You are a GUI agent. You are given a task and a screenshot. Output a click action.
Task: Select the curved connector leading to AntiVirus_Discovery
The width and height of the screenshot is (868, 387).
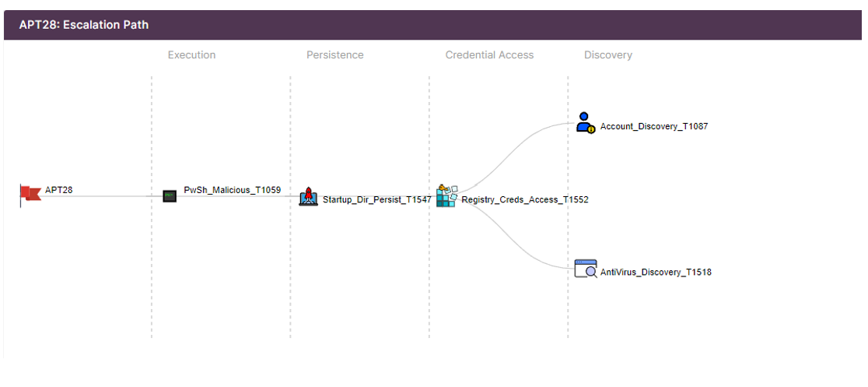512,245
